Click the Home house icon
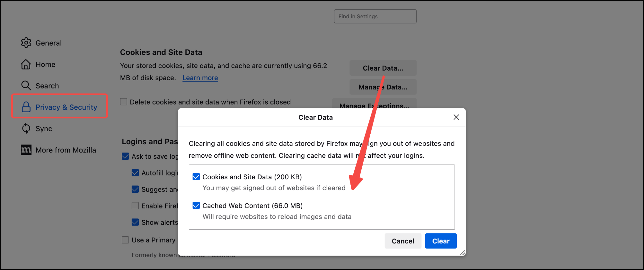Screen dimensions: 644x270 pyautogui.click(x=26, y=64)
